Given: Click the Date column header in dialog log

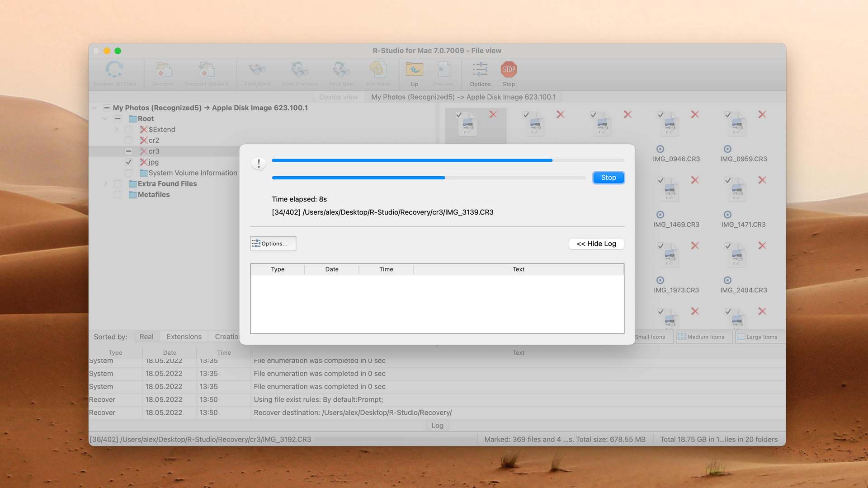Looking at the screenshot, I should (332, 270).
